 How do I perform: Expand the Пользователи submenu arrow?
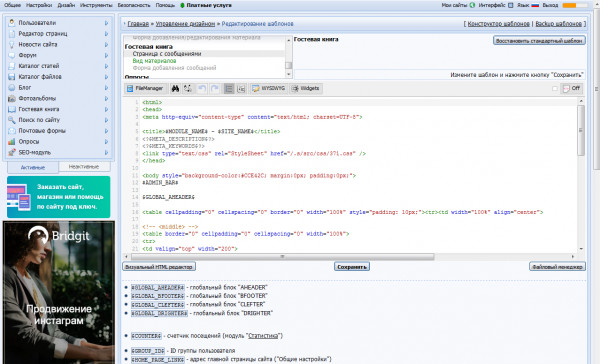coord(106,23)
